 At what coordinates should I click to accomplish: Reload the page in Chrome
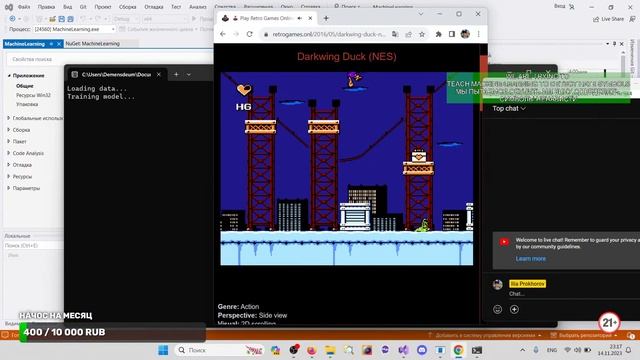tap(249, 34)
